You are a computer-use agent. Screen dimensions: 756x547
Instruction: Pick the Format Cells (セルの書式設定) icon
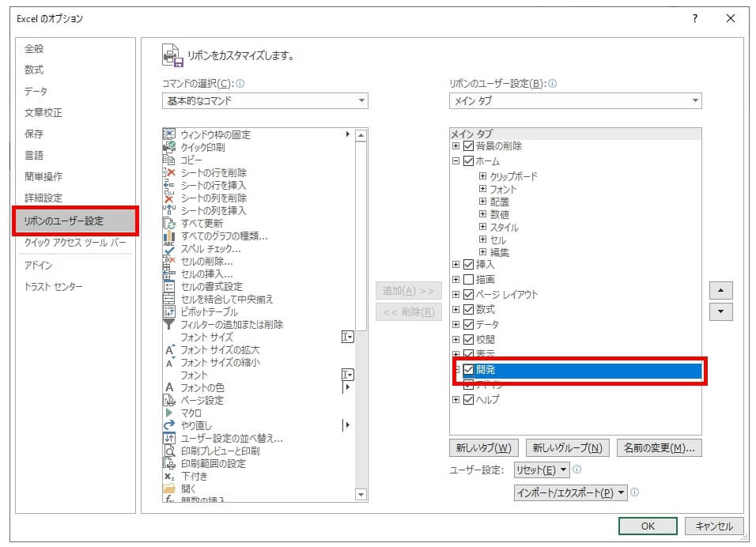tap(168, 286)
